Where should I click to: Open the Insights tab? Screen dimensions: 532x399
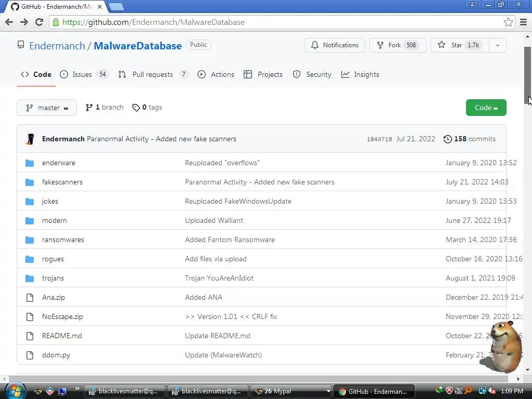coord(360,74)
